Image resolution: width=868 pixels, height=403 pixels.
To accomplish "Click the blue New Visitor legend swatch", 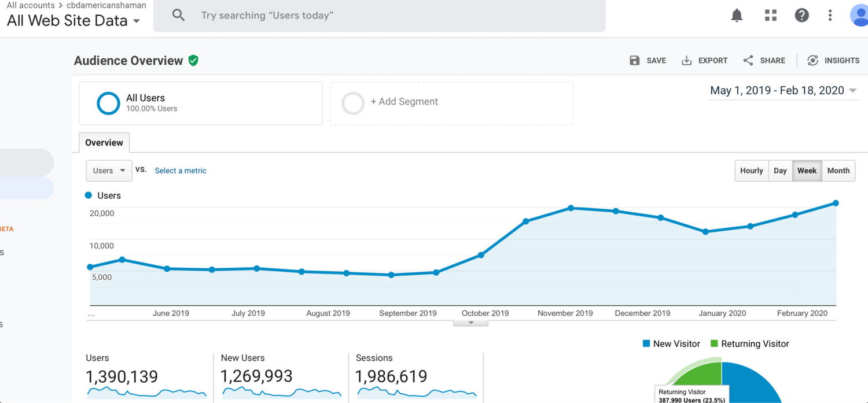I will tap(646, 343).
